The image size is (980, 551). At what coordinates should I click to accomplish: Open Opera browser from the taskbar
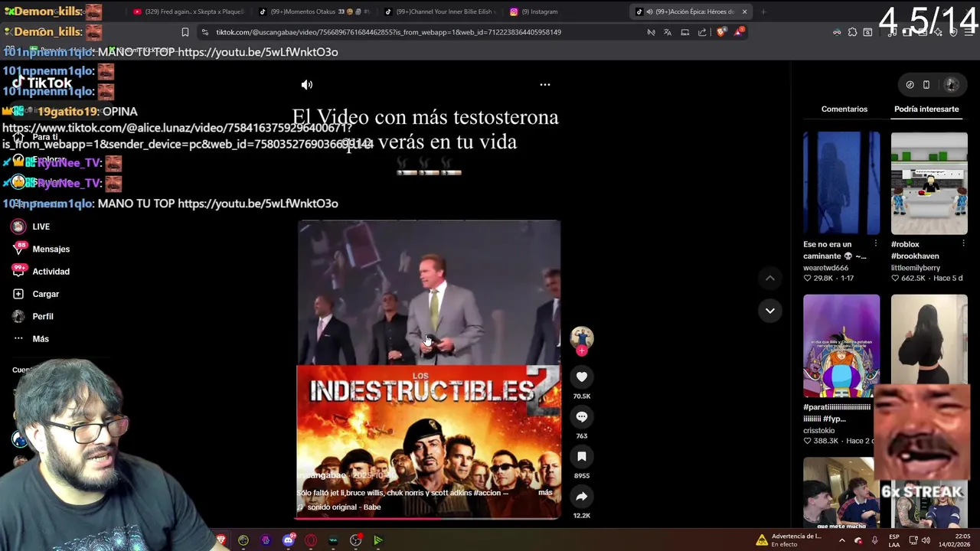(310, 540)
